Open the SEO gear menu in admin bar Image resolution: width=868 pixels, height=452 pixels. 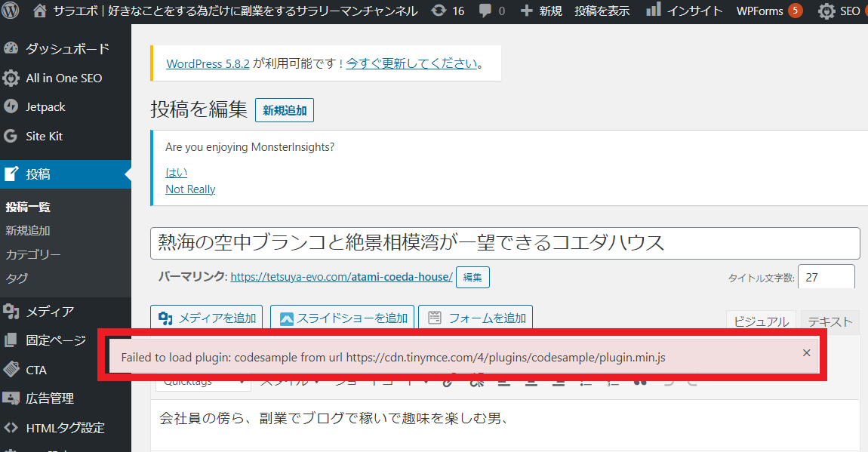(x=839, y=11)
